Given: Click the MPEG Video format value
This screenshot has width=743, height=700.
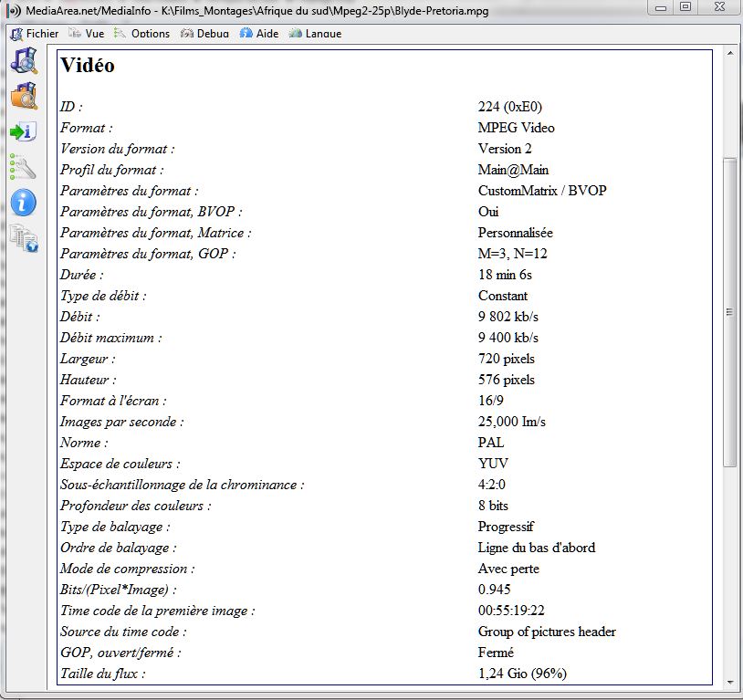Looking at the screenshot, I should click(516, 128).
